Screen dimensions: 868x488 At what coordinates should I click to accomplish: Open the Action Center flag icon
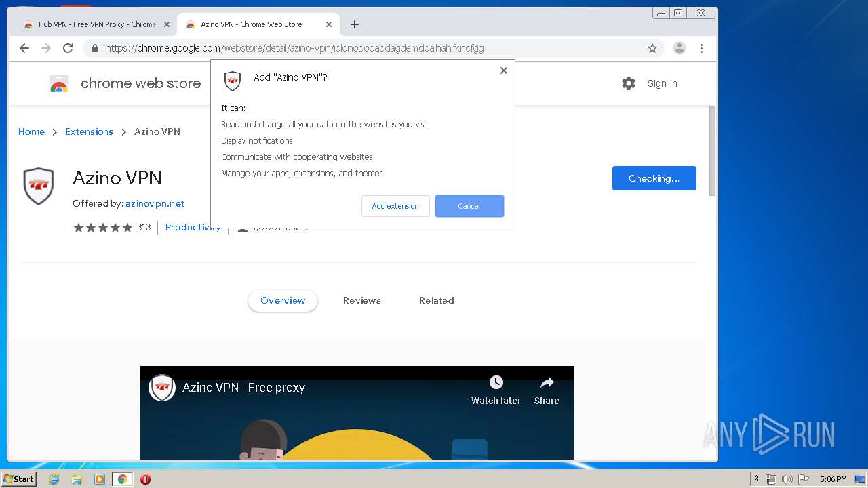tap(804, 479)
